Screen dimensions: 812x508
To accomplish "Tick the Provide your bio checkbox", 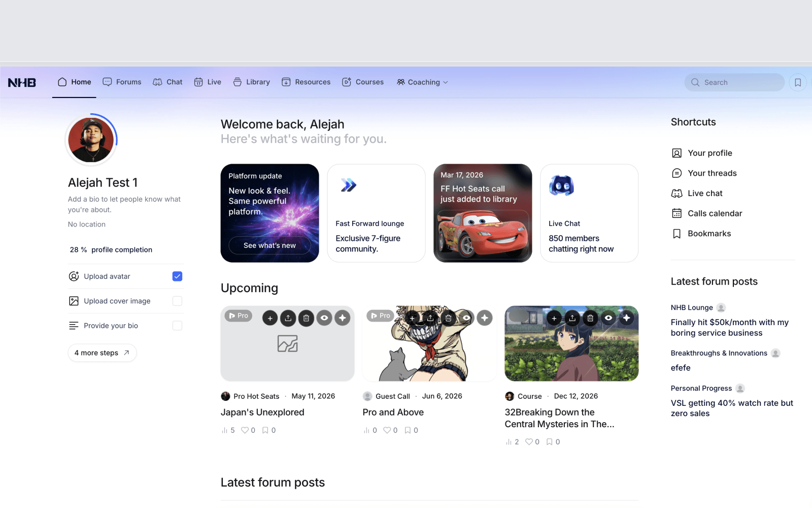I will tap(177, 326).
